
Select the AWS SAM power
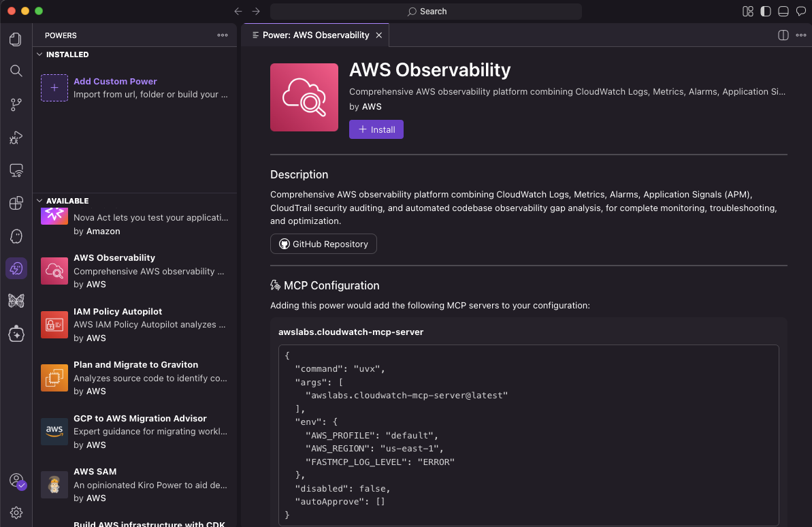pos(135,485)
